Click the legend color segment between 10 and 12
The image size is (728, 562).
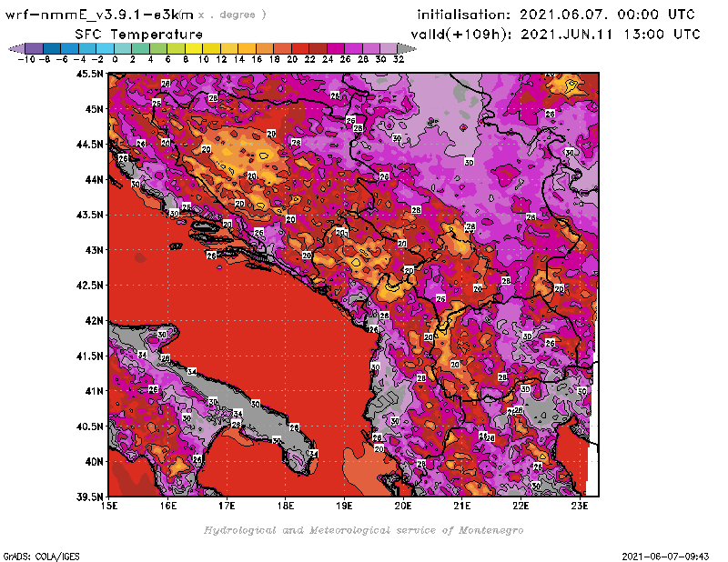coord(212,48)
